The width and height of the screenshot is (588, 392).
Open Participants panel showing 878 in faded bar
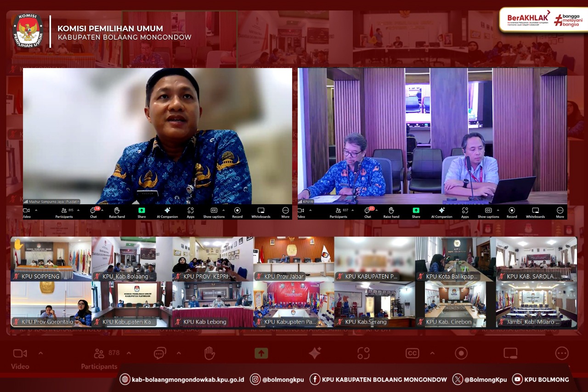100,358
